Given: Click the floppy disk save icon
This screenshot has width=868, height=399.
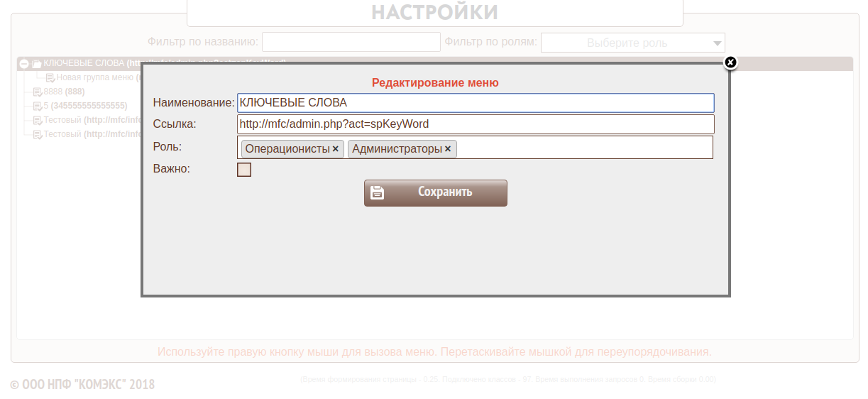Looking at the screenshot, I should 378,192.
